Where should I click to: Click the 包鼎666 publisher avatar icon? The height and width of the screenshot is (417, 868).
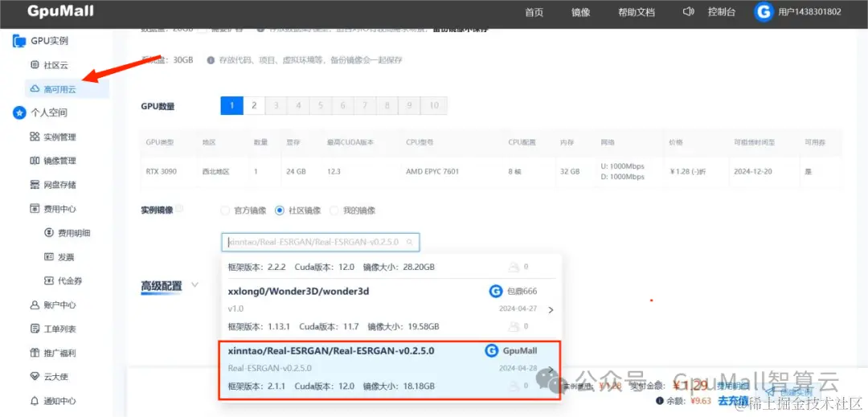[x=495, y=291]
